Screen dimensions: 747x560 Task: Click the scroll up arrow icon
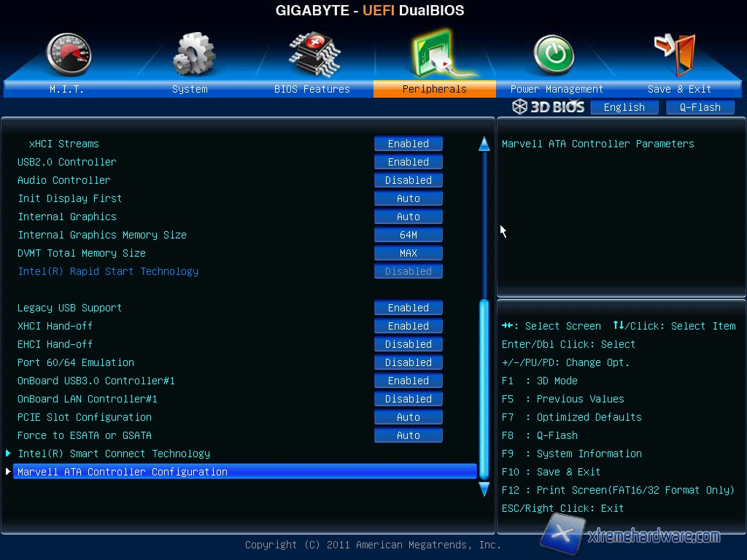(x=484, y=144)
